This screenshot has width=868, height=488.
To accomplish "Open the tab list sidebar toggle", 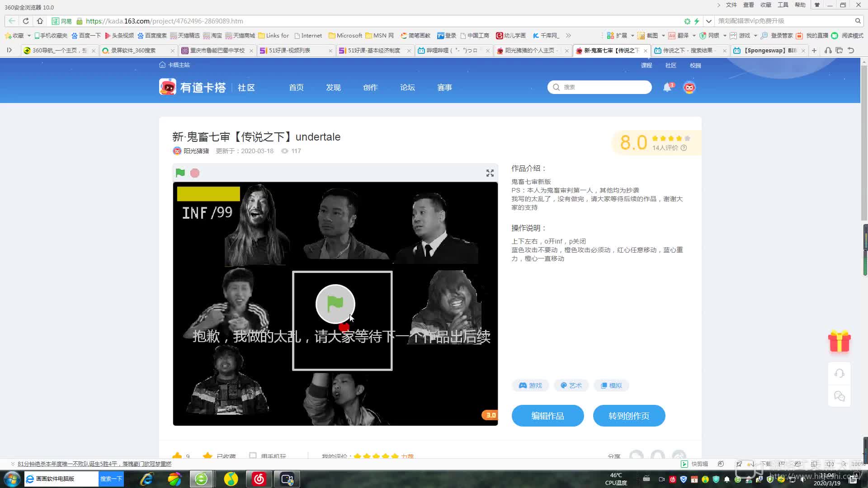I will tap(9, 51).
